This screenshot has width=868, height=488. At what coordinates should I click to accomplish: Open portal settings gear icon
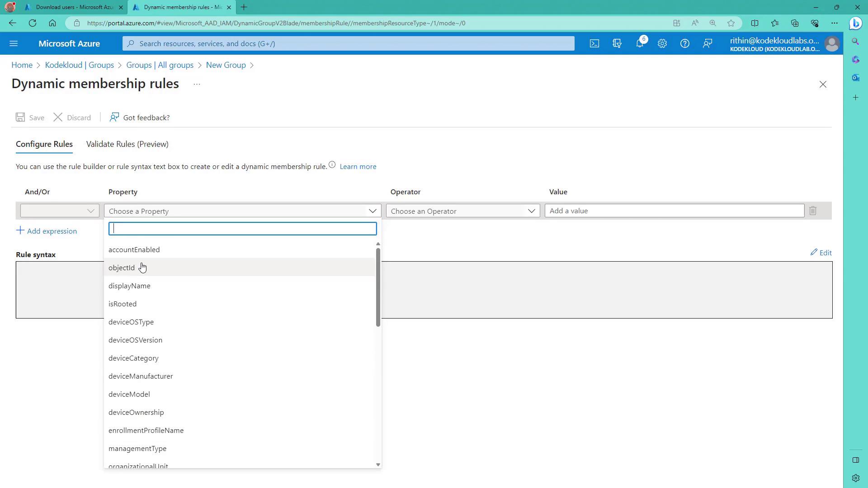662,43
